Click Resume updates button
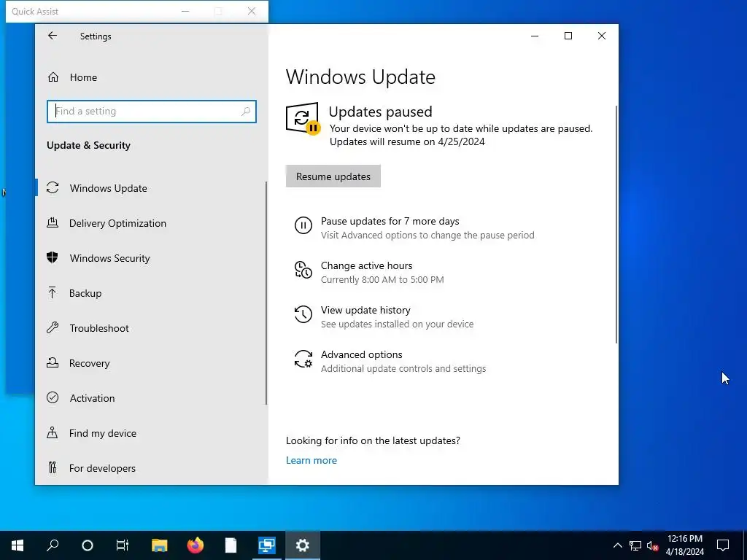This screenshot has height=560, width=747. [333, 176]
